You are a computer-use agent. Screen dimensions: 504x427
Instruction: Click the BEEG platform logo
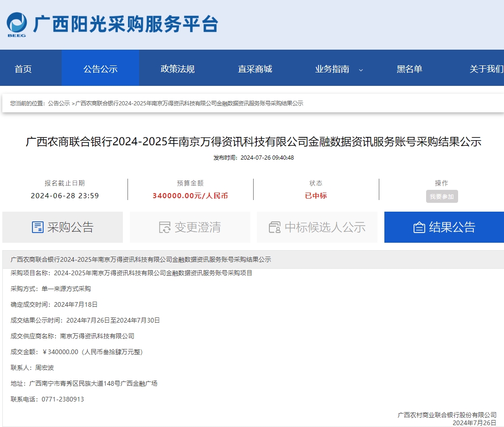tap(17, 25)
